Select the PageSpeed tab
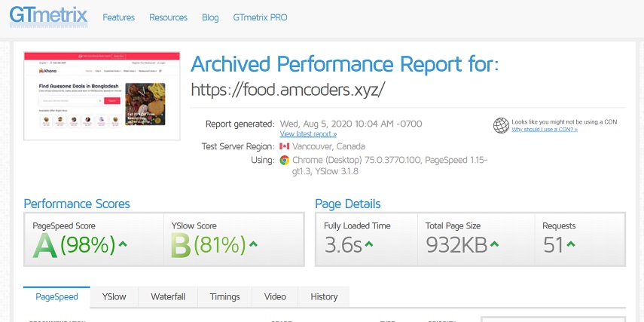This screenshot has height=322, width=644. pyautogui.click(x=56, y=297)
